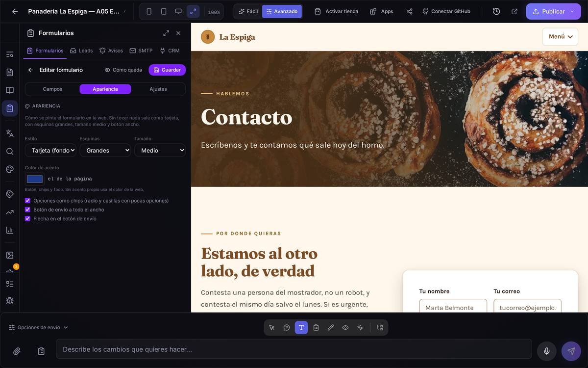Select the Text tool in bottom toolbar

(301, 327)
